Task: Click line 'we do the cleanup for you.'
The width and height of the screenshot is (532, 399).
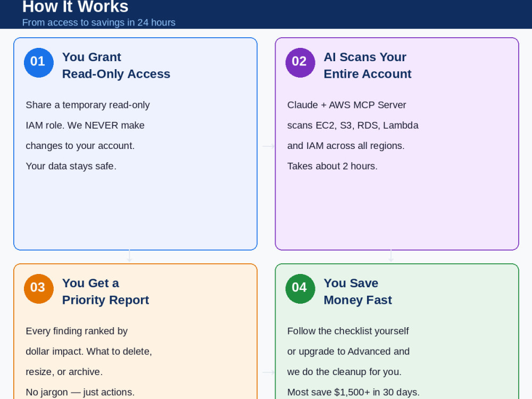Action: point(344,372)
